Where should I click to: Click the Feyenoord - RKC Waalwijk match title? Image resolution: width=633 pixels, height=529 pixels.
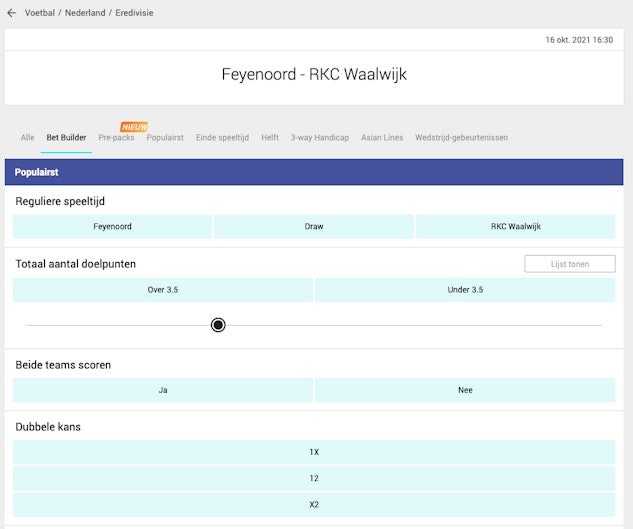point(314,74)
